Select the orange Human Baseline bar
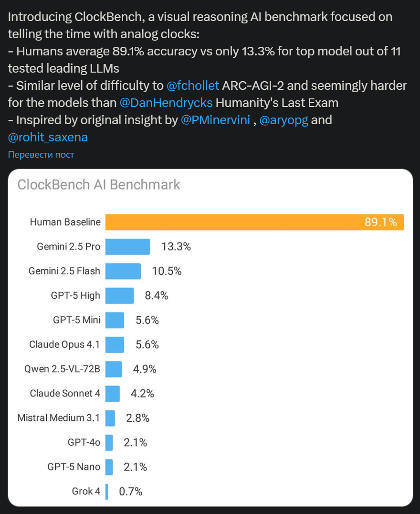Screen dimensions: 420x514 [x=254, y=222]
